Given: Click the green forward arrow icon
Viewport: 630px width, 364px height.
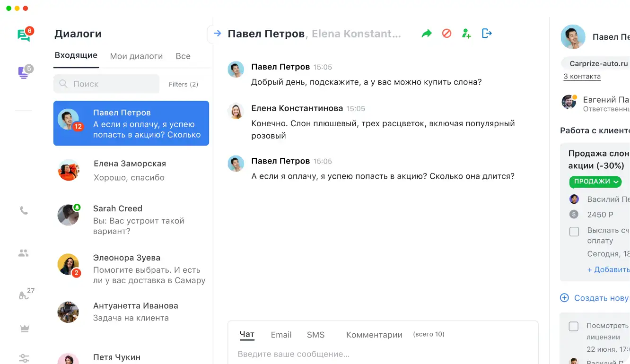Looking at the screenshot, I should [x=427, y=34].
